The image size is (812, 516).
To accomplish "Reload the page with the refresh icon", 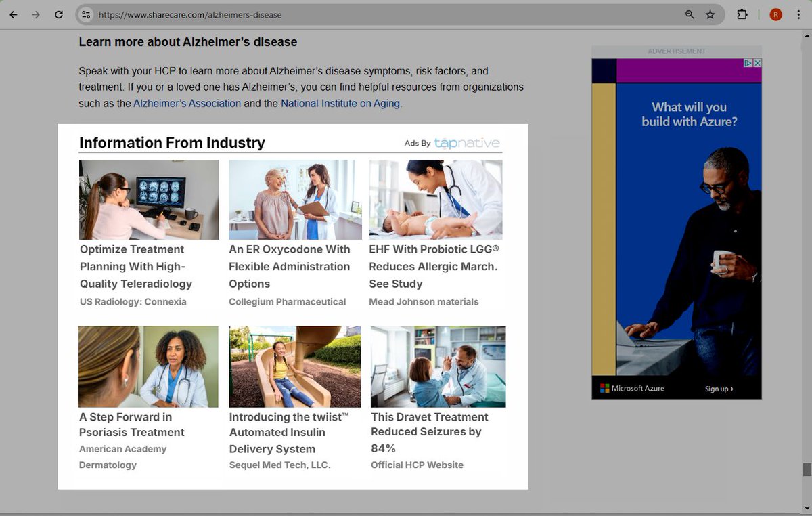I will pyautogui.click(x=59, y=14).
